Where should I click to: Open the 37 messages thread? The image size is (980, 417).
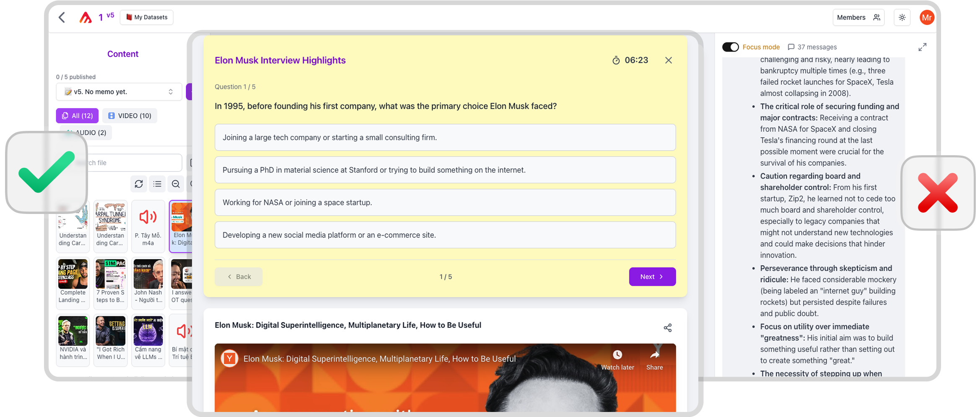pos(812,47)
